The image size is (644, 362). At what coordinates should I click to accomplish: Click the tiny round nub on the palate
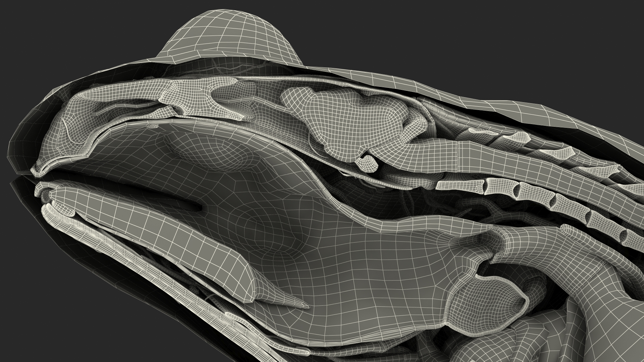pos(153,126)
